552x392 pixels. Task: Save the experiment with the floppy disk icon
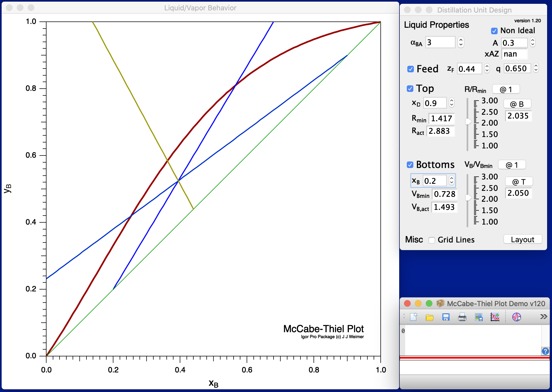(x=446, y=317)
